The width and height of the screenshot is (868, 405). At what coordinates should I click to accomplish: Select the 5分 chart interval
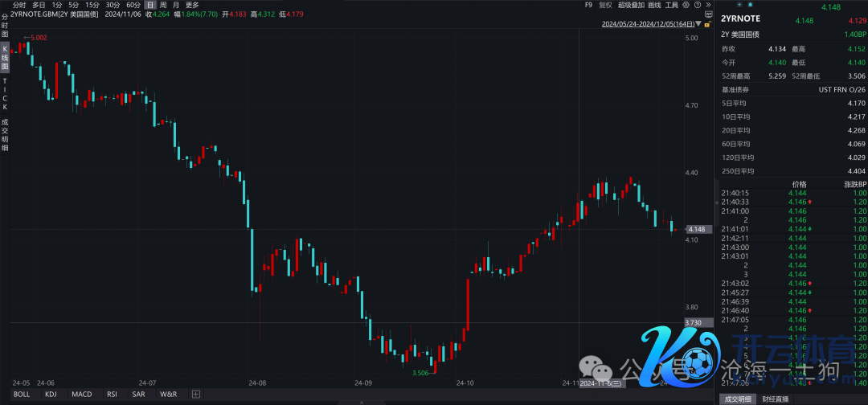point(73,5)
